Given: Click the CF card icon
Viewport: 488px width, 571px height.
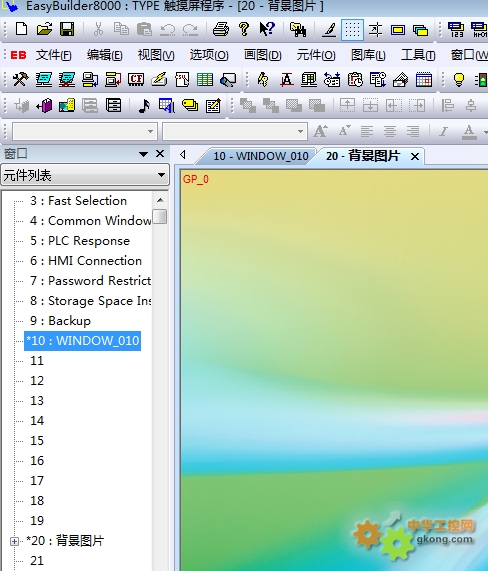Looking at the screenshot, I should [136, 79].
